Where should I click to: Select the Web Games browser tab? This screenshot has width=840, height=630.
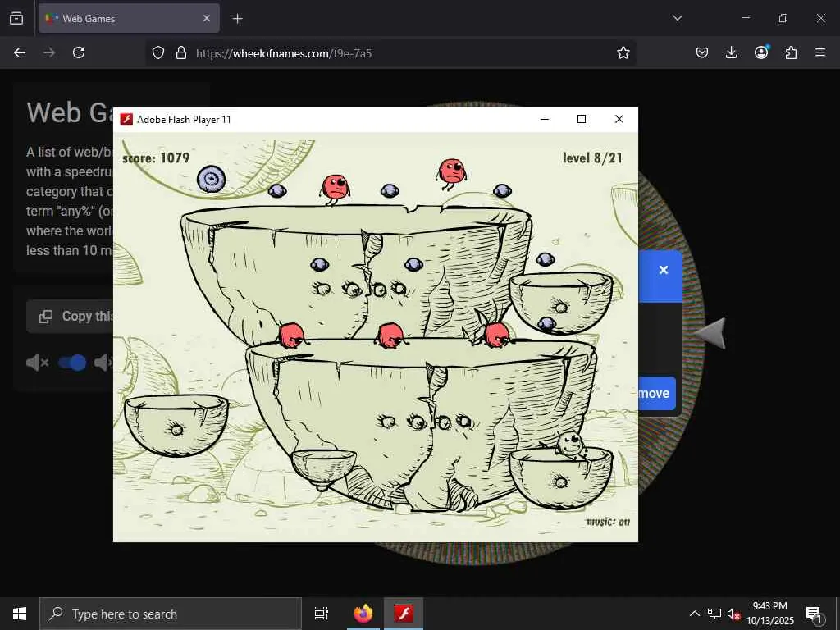[x=129, y=18]
